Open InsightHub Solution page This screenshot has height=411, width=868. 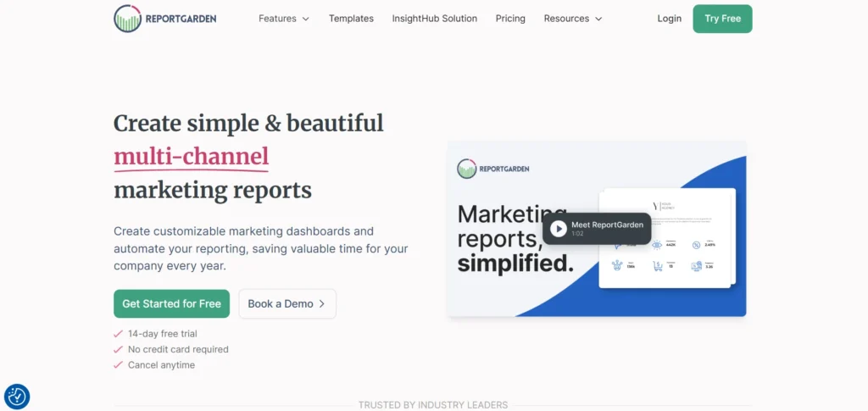435,19
